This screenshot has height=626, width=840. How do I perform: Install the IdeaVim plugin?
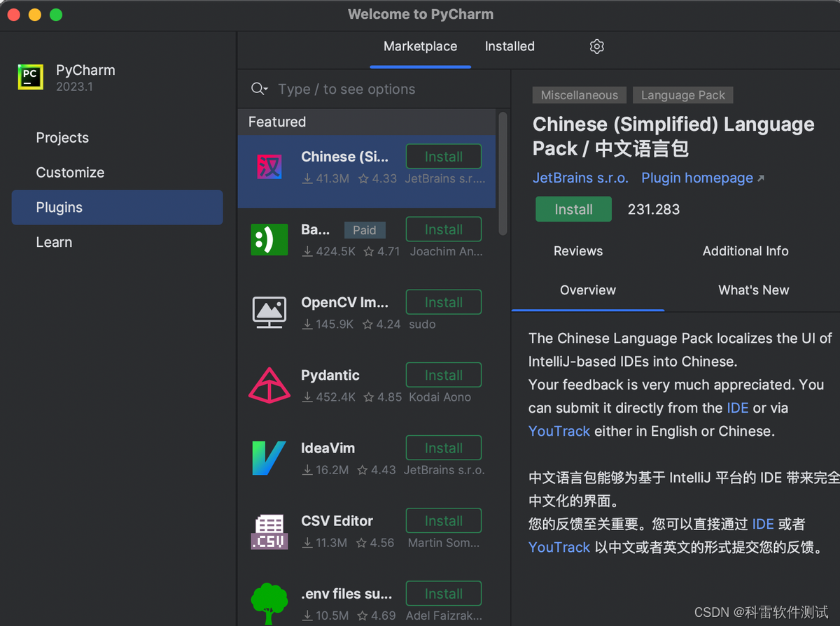tap(444, 448)
